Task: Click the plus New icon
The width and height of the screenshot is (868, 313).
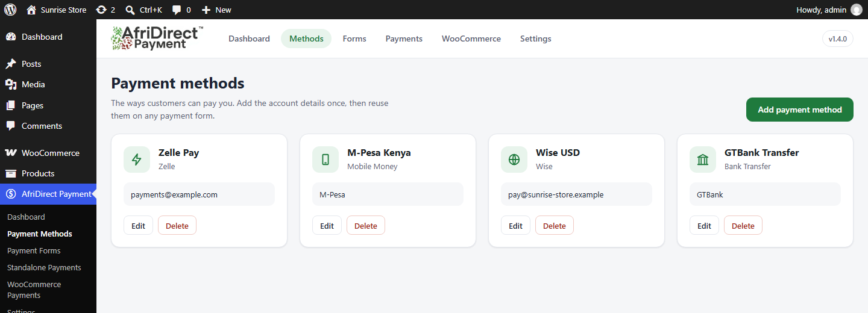Action: click(x=206, y=10)
